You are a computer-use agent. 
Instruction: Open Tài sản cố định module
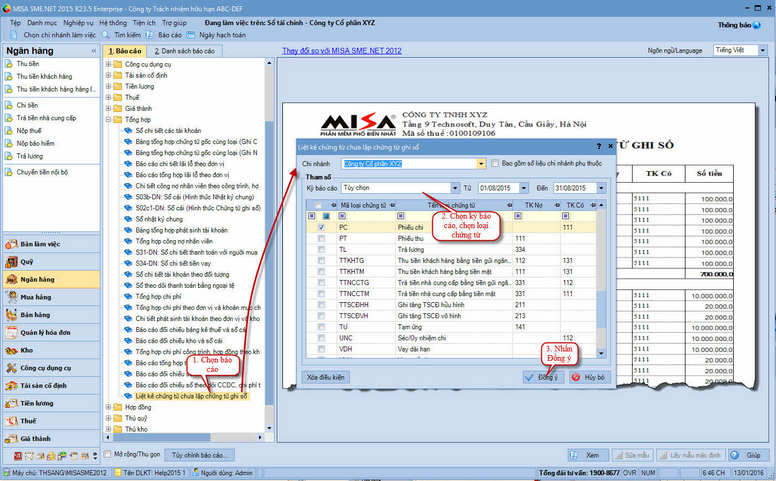click(51, 385)
